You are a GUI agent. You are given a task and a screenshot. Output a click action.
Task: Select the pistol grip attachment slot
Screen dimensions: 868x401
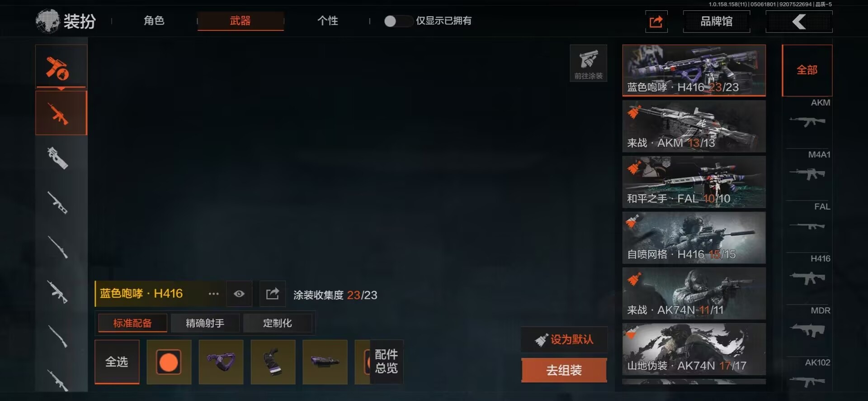(273, 362)
